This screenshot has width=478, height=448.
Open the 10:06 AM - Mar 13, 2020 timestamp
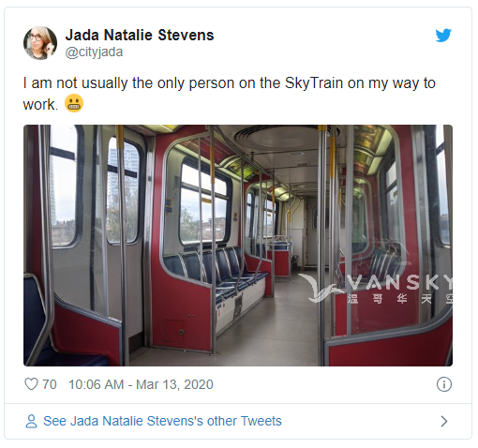tap(141, 384)
